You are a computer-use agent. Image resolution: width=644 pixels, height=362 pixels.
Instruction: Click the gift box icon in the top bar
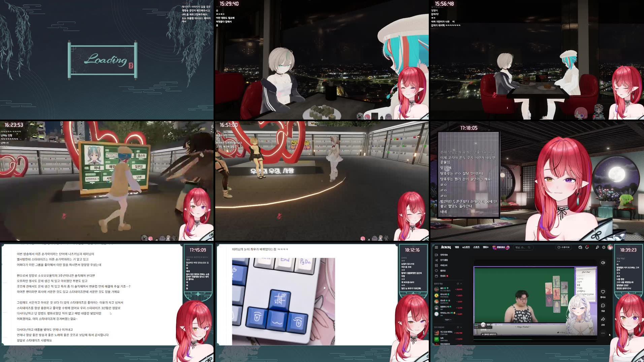[581, 248]
